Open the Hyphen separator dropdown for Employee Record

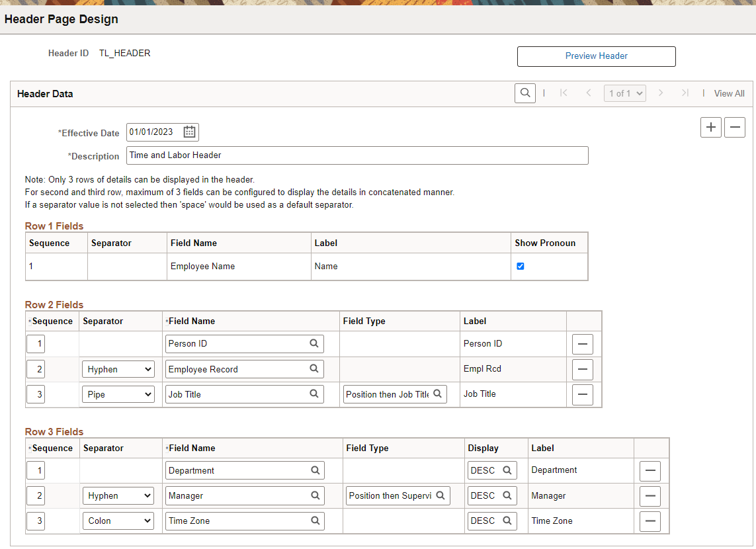click(x=118, y=369)
